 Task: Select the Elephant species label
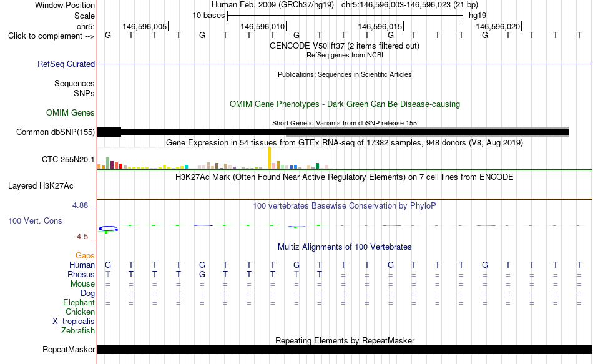(79, 303)
